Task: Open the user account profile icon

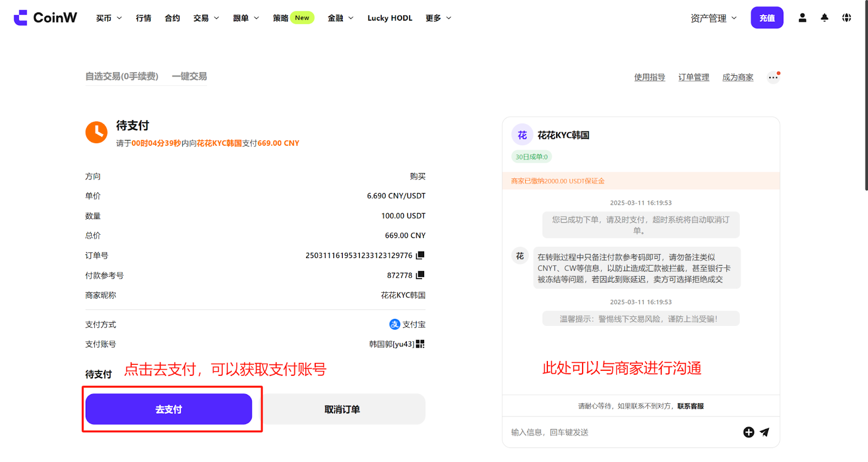Action: (x=802, y=18)
